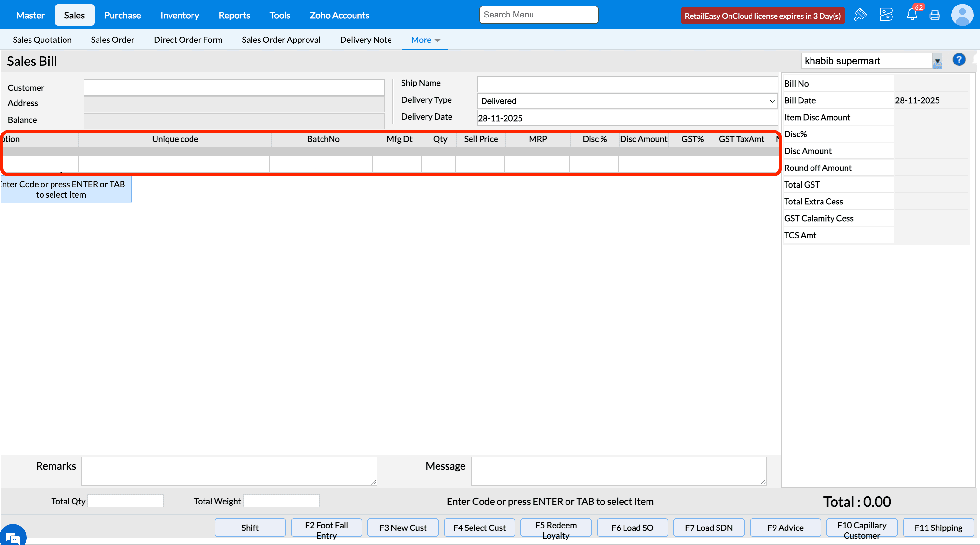This screenshot has width=980, height=545.
Task: Click the printer icon in header
Action: click(935, 15)
